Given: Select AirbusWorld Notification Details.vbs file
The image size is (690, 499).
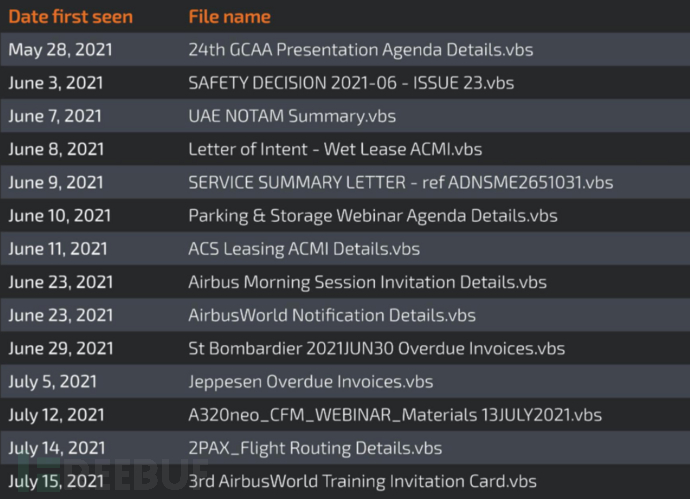Looking at the screenshot, I should 332,315.
